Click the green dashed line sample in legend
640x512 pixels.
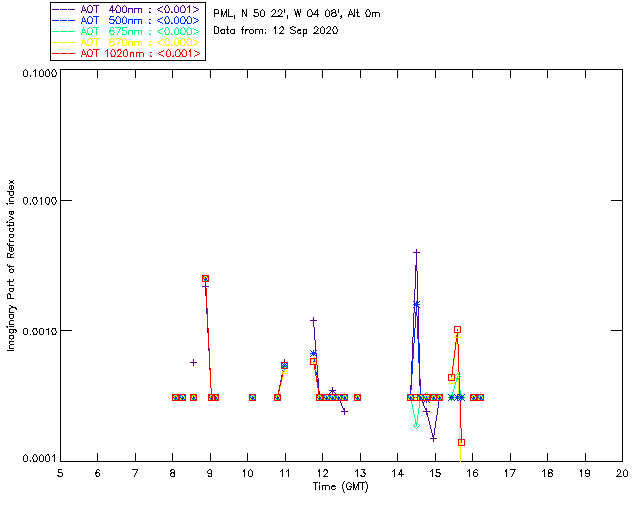pyautogui.click(x=64, y=31)
